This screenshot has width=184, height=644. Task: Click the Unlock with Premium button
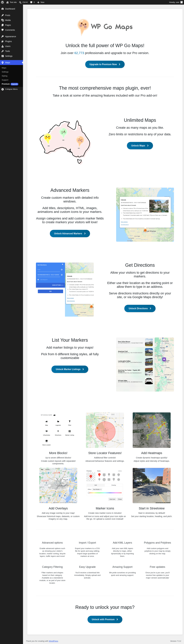[105, 619]
